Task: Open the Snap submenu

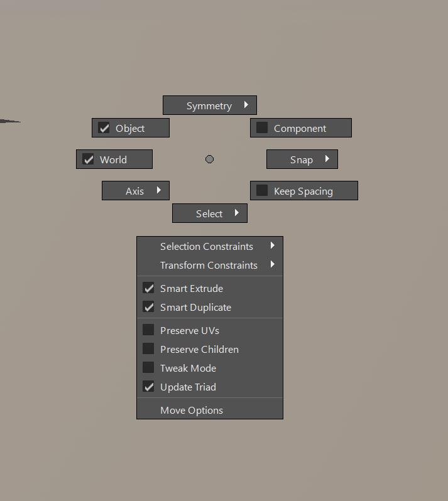Action: [x=302, y=159]
